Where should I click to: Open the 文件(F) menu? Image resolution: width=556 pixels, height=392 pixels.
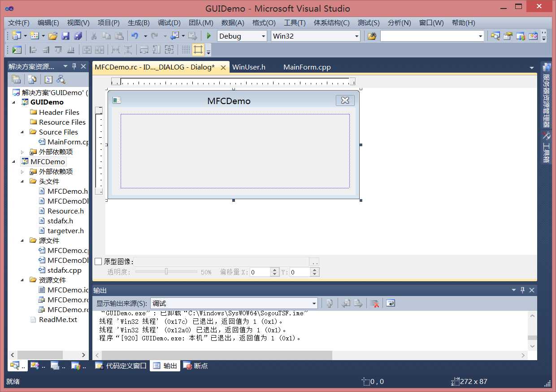(18, 22)
